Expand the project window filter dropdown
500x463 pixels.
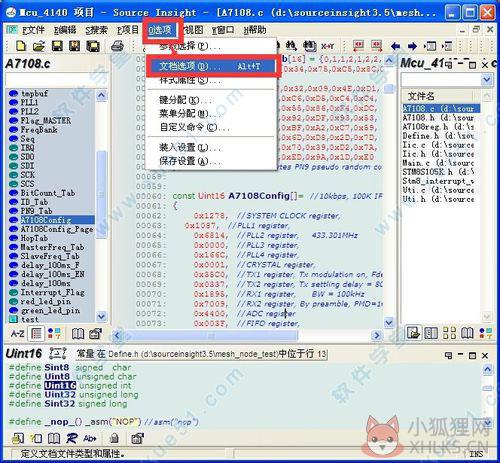(x=487, y=80)
